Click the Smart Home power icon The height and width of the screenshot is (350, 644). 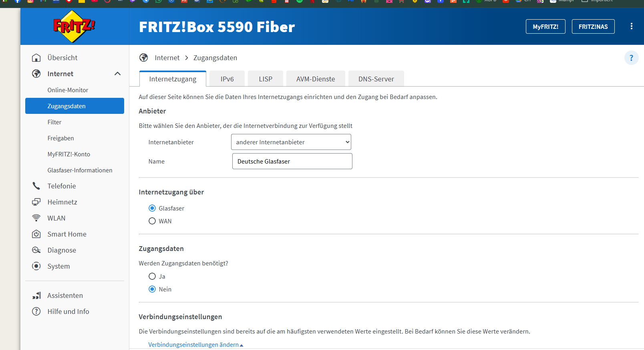(x=36, y=234)
